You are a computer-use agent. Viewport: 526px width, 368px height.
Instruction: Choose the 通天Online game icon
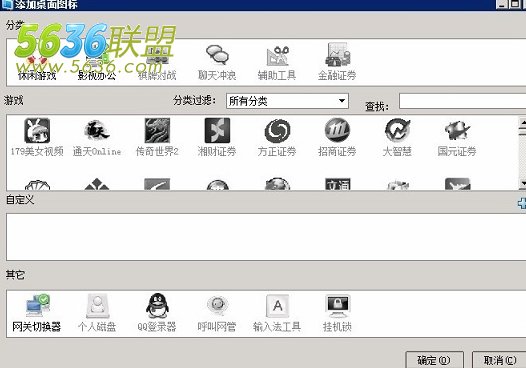pos(97,130)
